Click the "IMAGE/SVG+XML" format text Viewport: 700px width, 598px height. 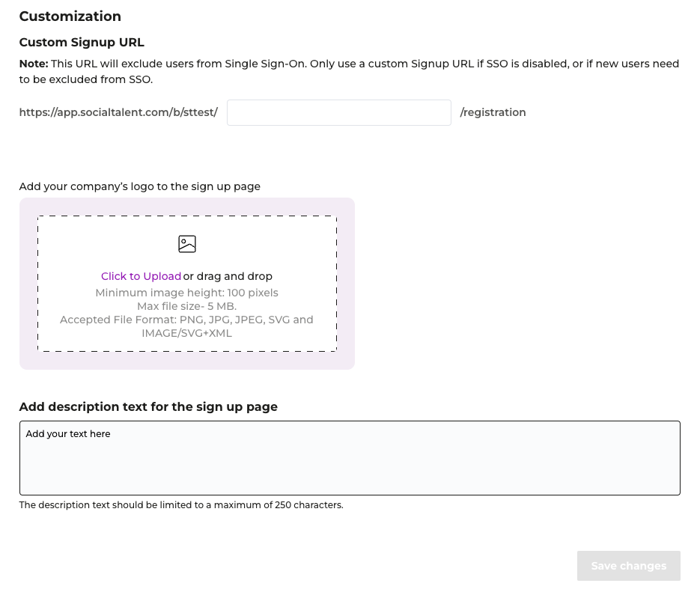click(187, 333)
